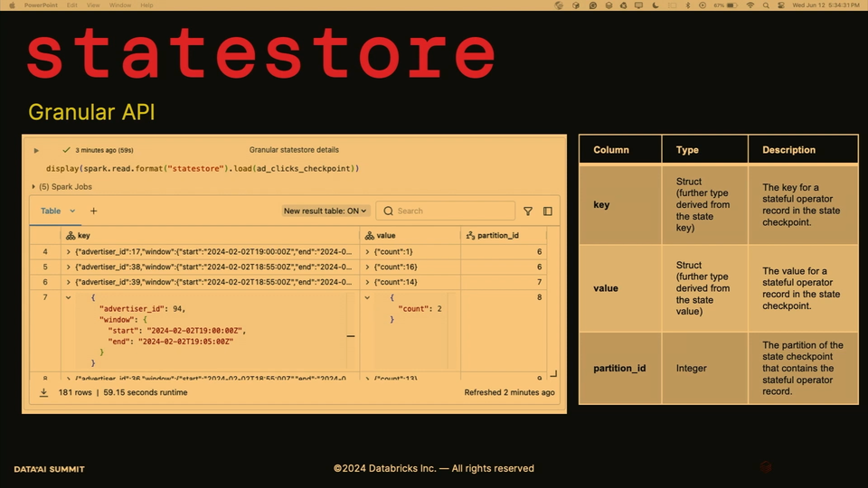Open the View menu

(93, 5)
